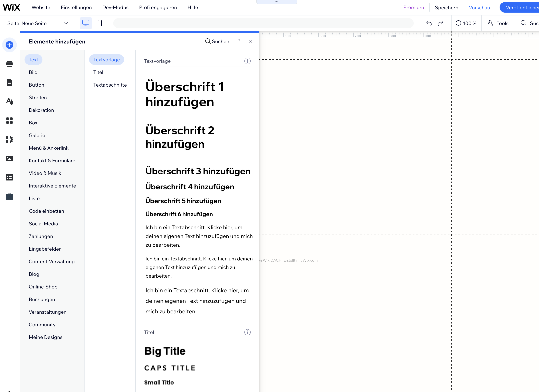Click the Textvorlage info icon
Screen dimensions: 539x392
(x=247, y=61)
